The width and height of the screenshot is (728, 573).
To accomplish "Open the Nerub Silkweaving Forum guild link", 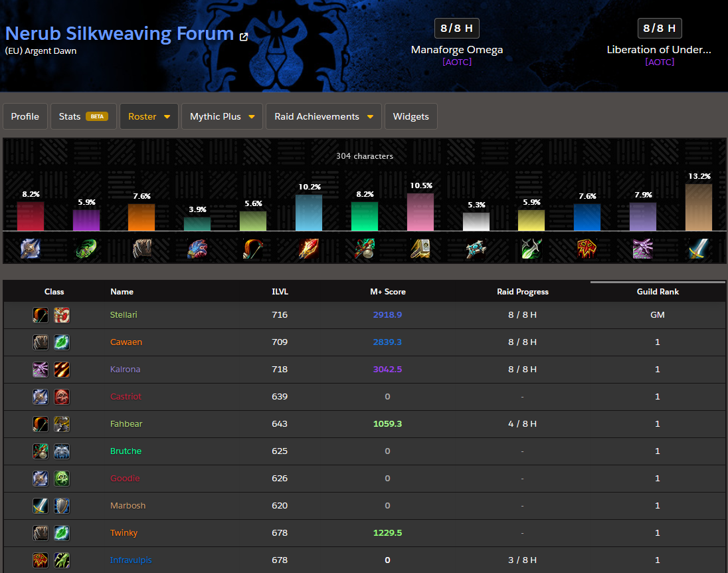I will 120,33.
